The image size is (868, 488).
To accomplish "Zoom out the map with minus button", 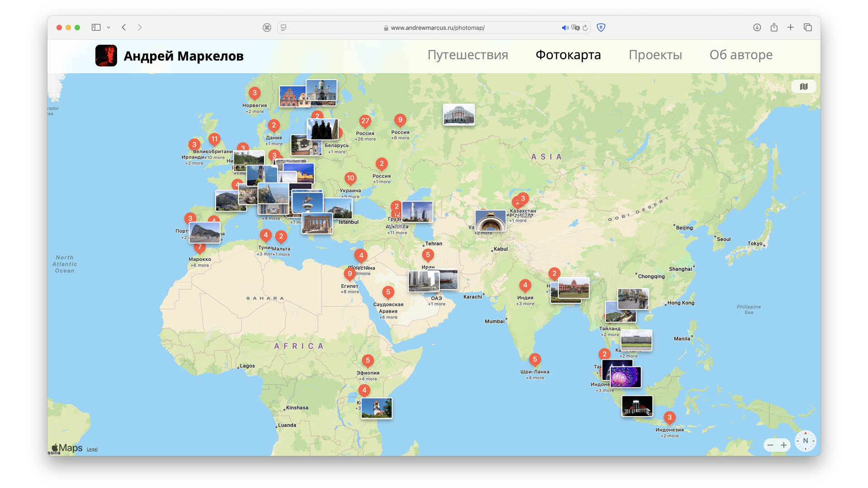I will click(x=770, y=445).
